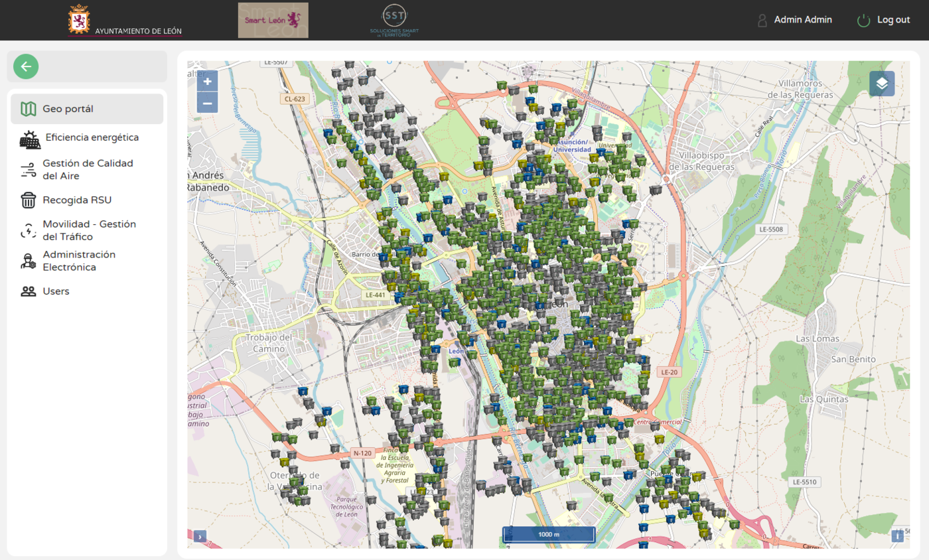Click the Villamoros de las Regueras label
The height and width of the screenshot is (560, 929).
(x=799, y=89)
